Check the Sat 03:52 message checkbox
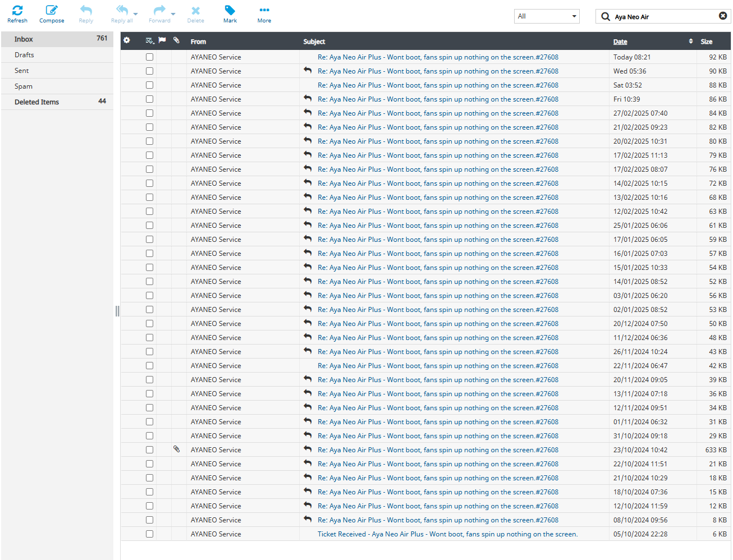Screen dimensions: 733x560 click(149, 85)
